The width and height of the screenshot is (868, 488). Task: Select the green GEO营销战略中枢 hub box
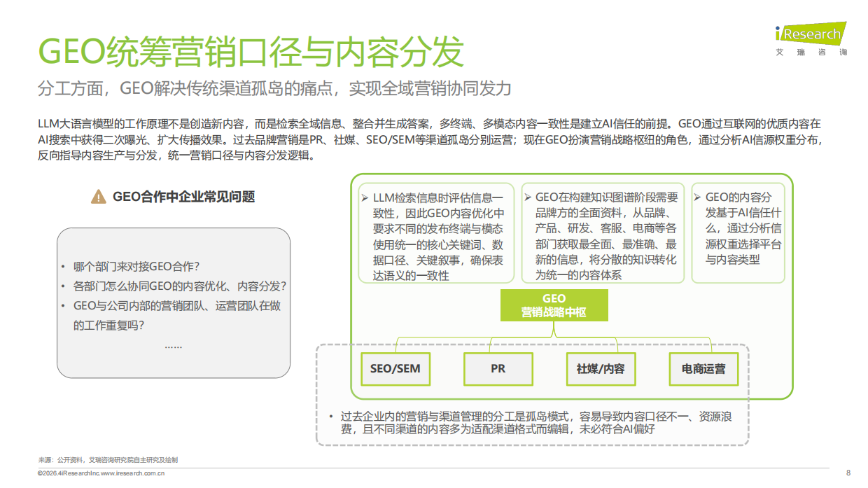tap(554, 305)
